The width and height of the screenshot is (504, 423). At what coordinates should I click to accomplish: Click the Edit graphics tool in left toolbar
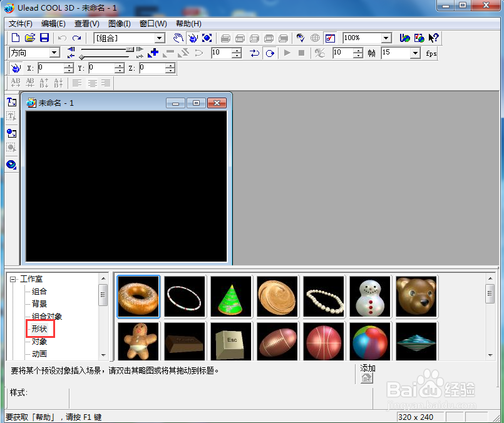[11, 148]
